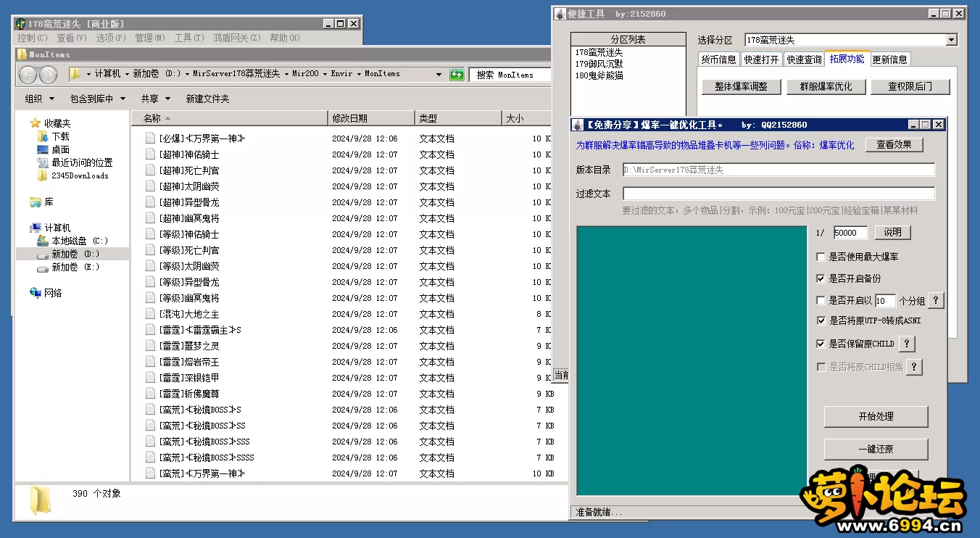Uncheck the 是否开启备份 checkbox
Image resolution: width=980 pixels, height=538 pixels.
(x=821, y=278)
